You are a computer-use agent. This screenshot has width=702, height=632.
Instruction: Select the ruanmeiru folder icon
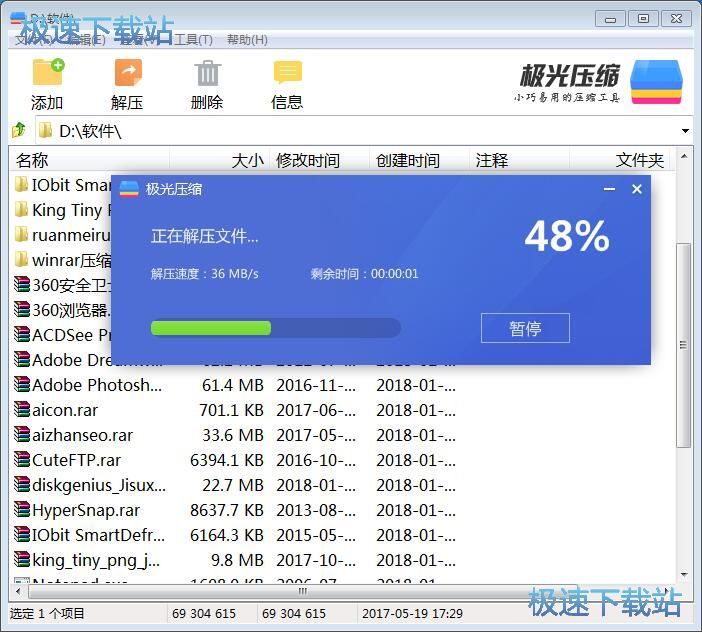(x=21, y=235)
